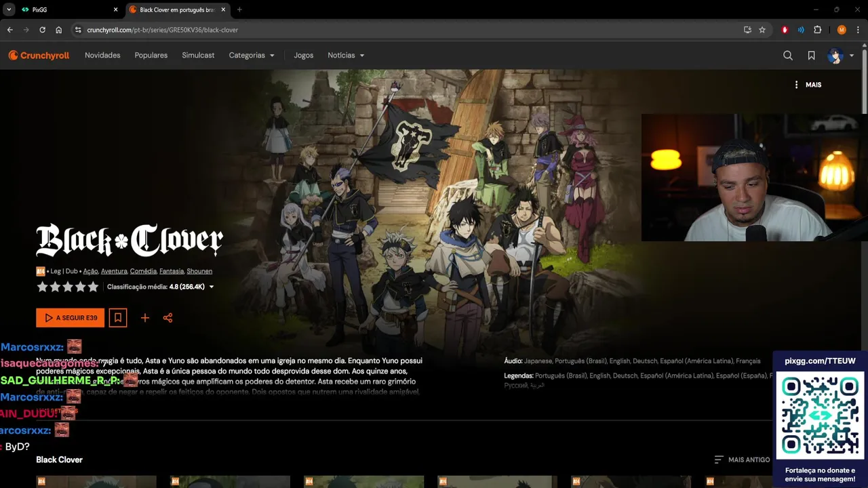Click the crunchyroll.com address bar URL
This screenshot has width=868, height=488.
(x=163, y=30)
